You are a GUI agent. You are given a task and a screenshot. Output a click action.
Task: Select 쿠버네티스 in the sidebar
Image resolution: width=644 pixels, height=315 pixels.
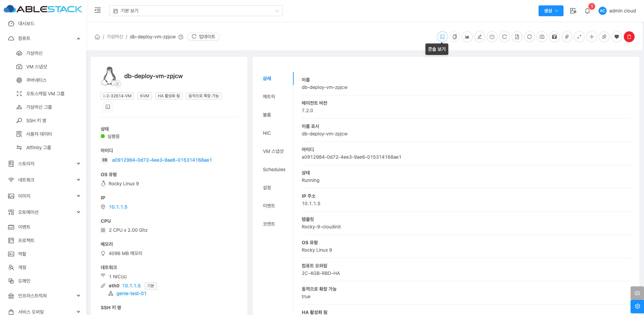pos(36,80)
